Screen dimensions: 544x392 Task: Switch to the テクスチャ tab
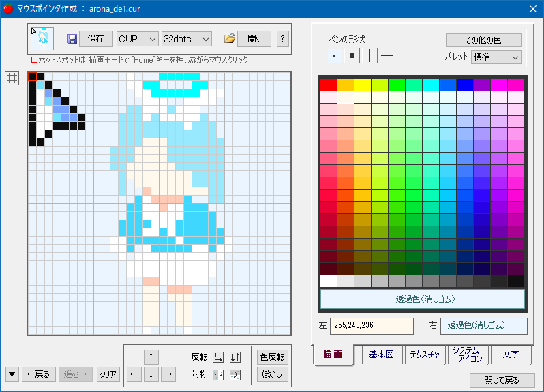[x=425, y=355]
